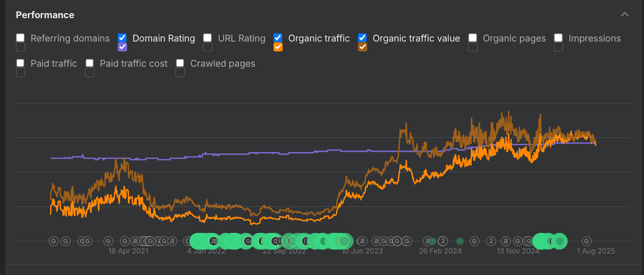Viewport: 644px width, 275px height.
Task: Click the purple swatch under Domain Rating
Action: coord(122,47)
